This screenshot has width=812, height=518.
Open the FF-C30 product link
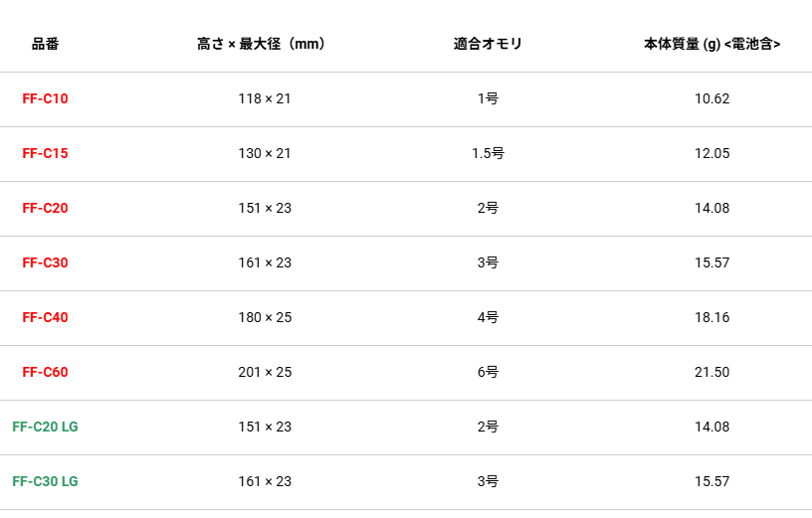click(45, 262)
